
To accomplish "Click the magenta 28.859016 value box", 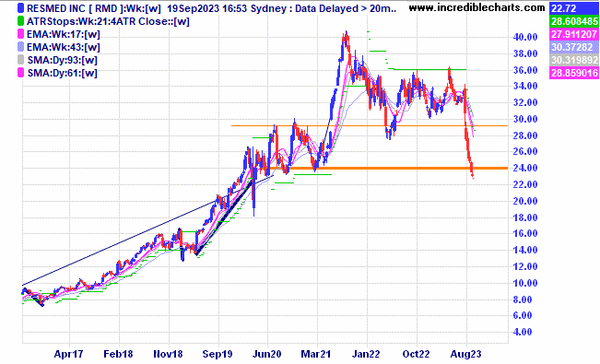I will pyautogui.click(x=574, y=73).
